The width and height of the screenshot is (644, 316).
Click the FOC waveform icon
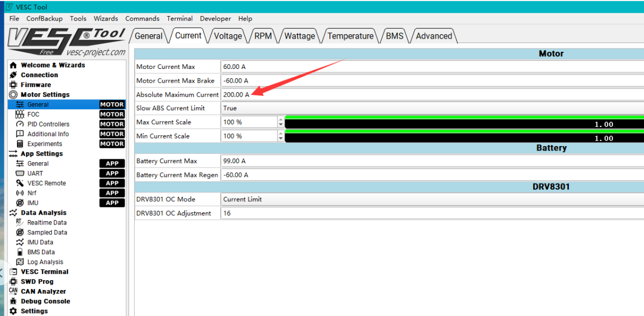(20, 115)
